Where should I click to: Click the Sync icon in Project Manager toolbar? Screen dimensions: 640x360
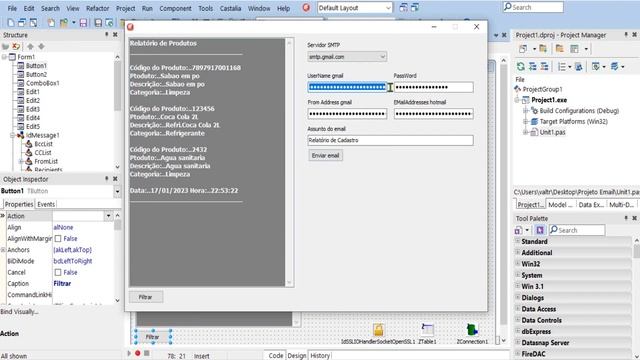coord(578,66)
